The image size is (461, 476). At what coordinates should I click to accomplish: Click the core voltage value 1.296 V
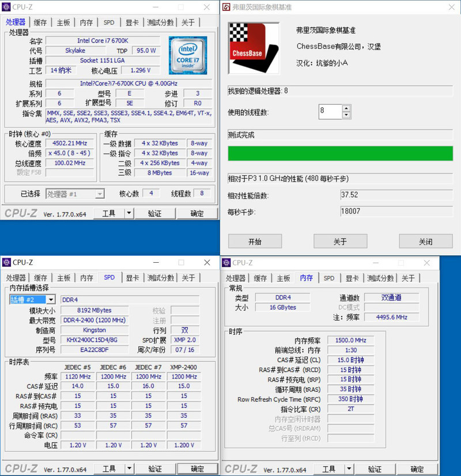click(141, 70)
